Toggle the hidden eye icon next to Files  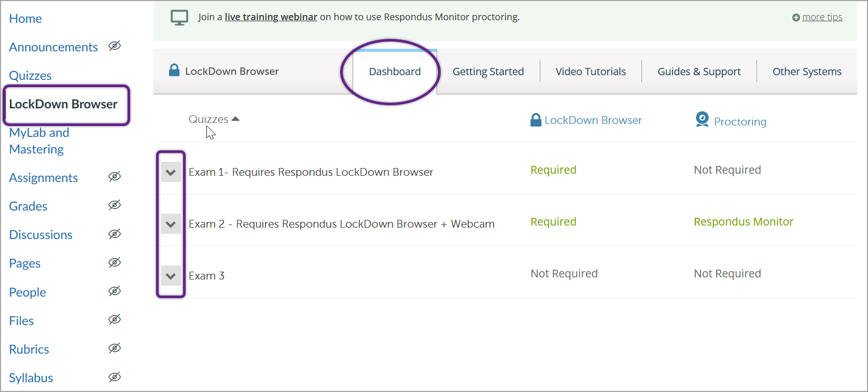click(115, 319)
